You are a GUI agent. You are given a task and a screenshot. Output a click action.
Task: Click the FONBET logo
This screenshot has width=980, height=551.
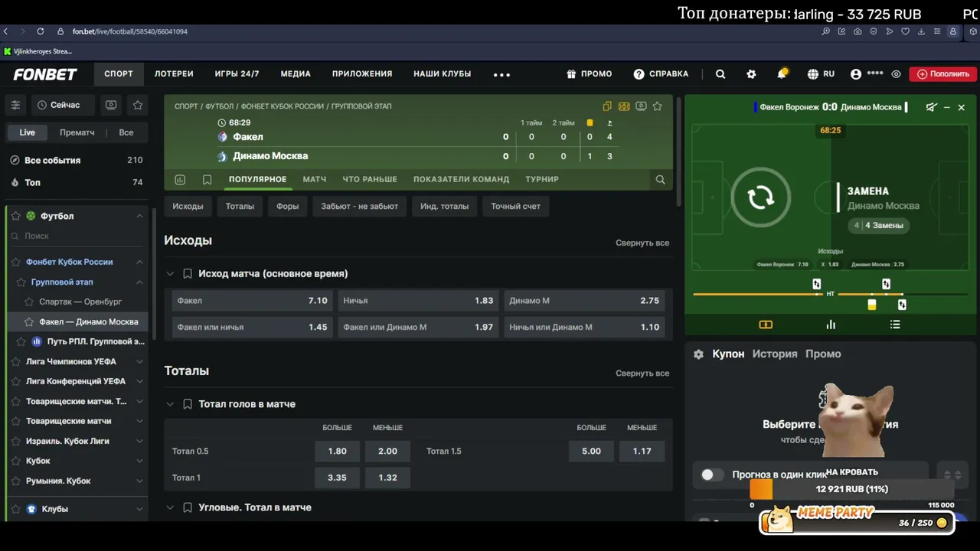click(x=45, y=74)
